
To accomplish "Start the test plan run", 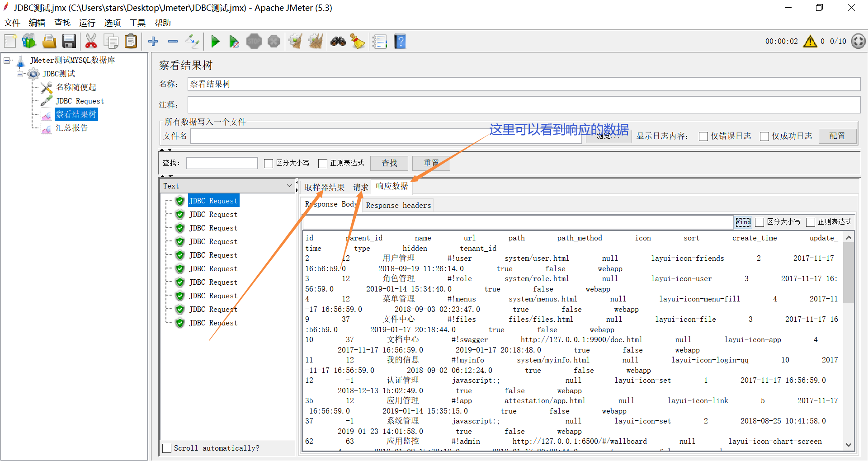I will 215,41.
